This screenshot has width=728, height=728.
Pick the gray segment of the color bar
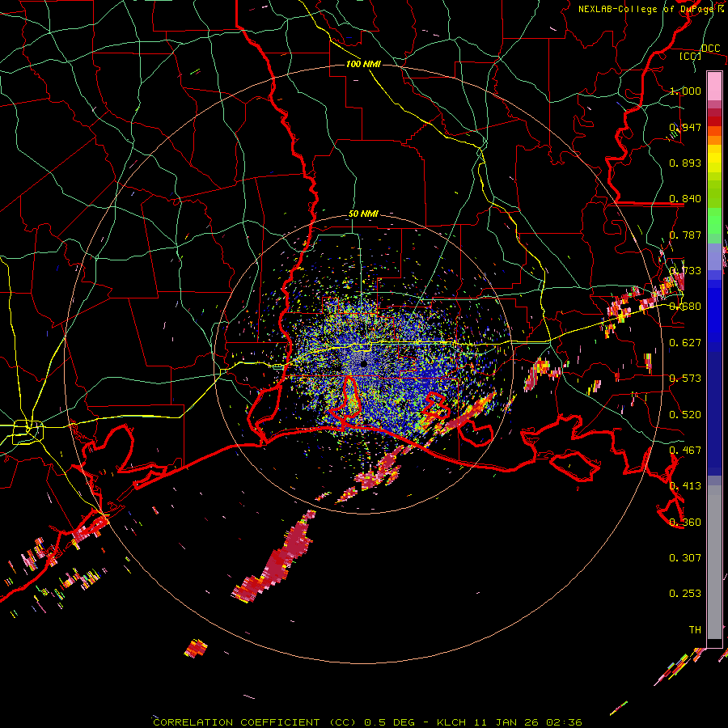[x=714, y=562]
